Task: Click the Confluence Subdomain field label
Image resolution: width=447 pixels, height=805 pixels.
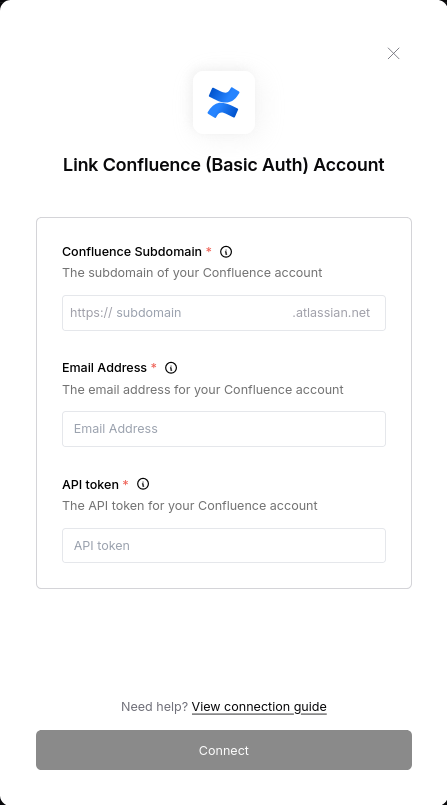Action: pyautogui.click(x=132, y=252)
